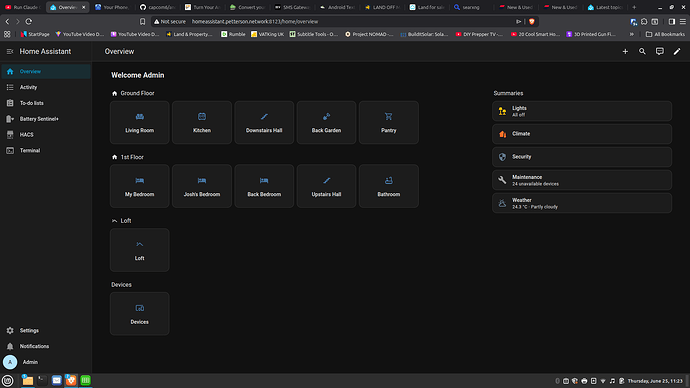
Task: Open the Assist chat icon in header
Action: [660, 51]
